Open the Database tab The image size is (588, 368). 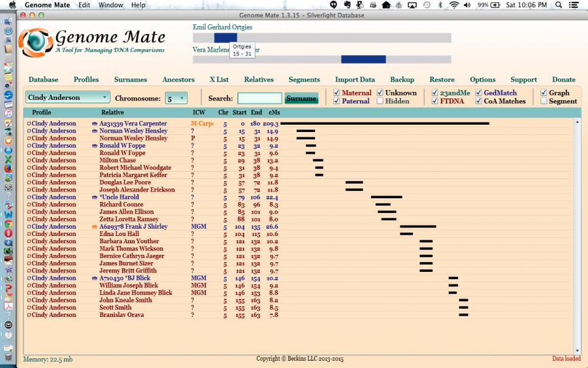(44, 80)
